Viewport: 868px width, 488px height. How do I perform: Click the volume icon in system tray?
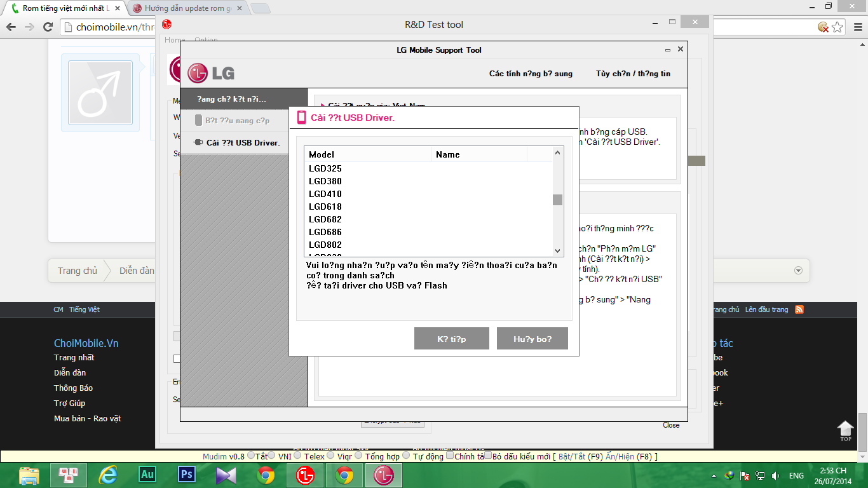(x=775, y=475)
